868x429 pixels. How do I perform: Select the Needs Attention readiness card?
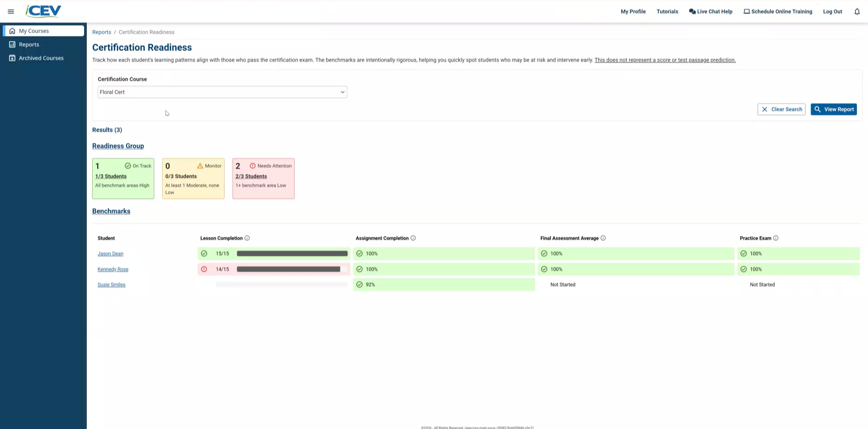pos(263,178)
